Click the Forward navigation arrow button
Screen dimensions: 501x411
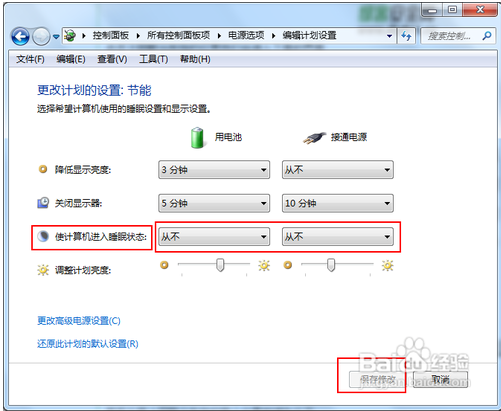tap(41, 36)
